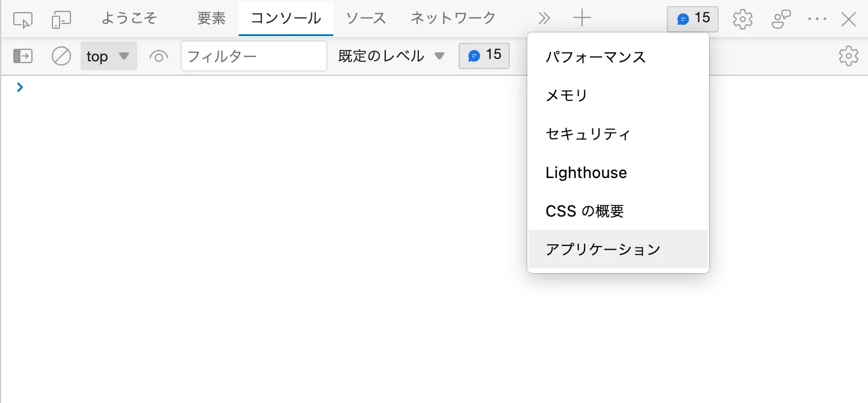868x403 pixels.
Task: Choose メモリ in the dropdown menu
Action: coord(618,96)
